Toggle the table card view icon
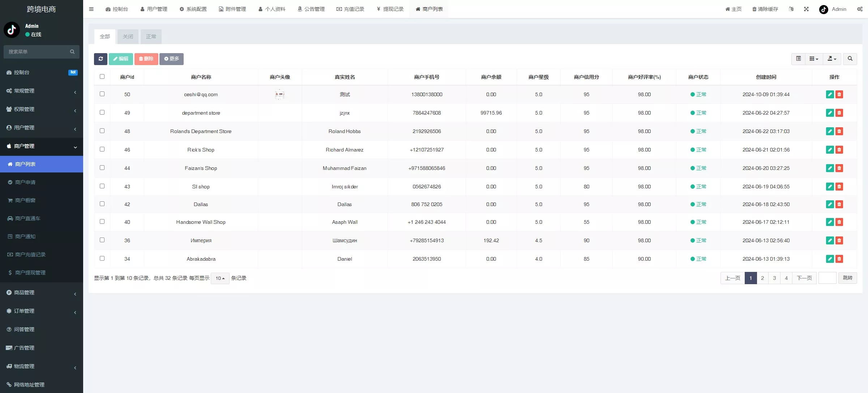868x393 pixels. pos(798,59)
